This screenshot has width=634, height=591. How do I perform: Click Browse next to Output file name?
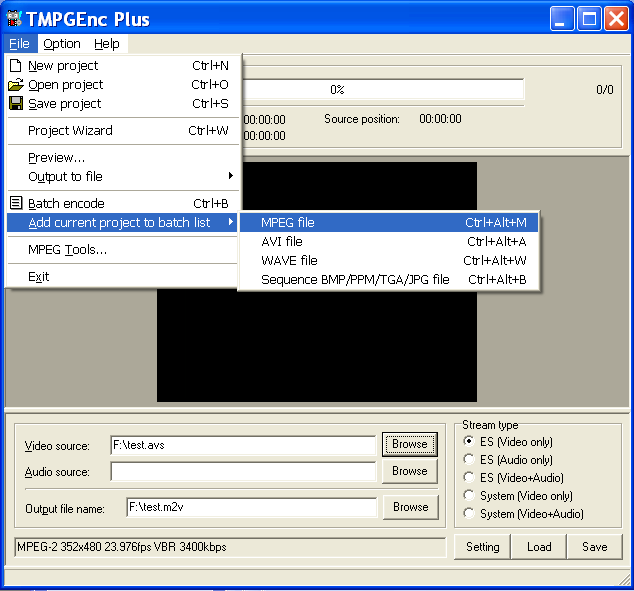(410, 507)
